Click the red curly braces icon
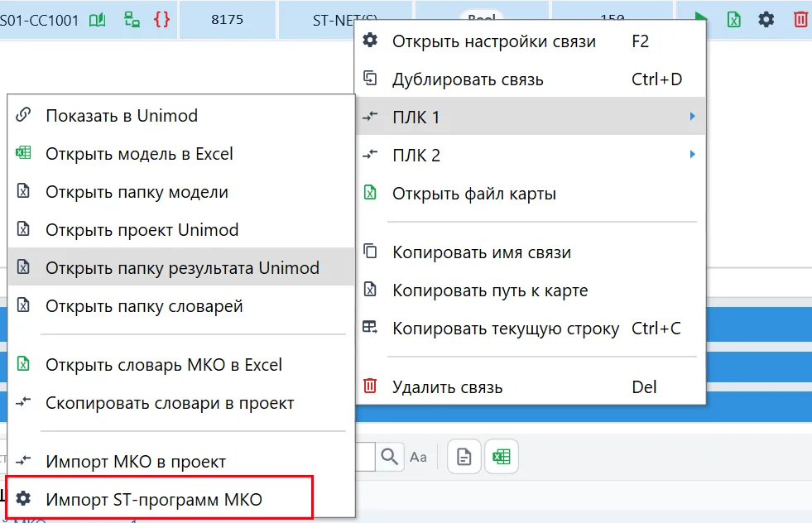 click(x=161, y=20)
